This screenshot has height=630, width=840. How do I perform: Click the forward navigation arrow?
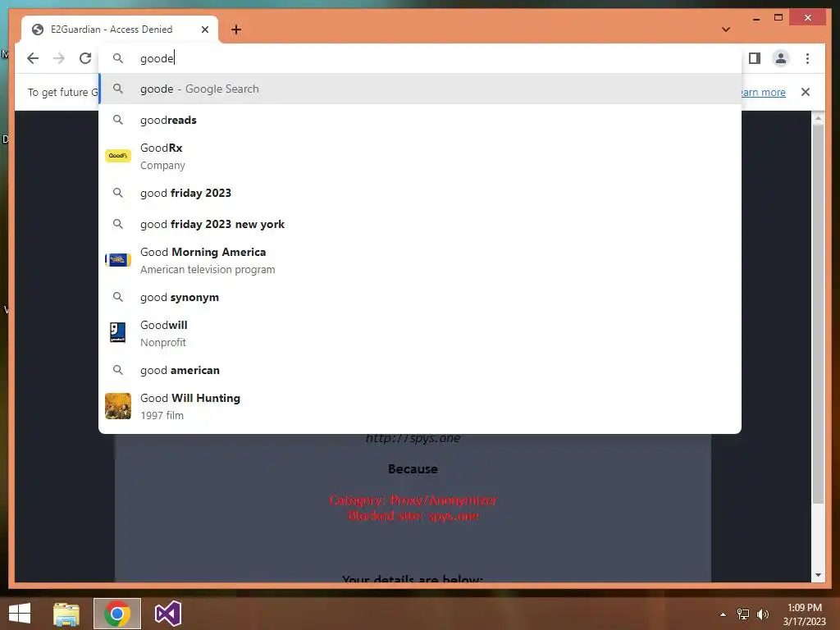click(x=59, y=58)
